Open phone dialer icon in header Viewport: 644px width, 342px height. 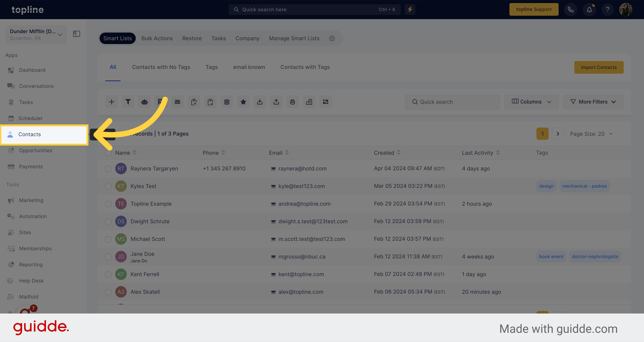(x=570, y=10)
